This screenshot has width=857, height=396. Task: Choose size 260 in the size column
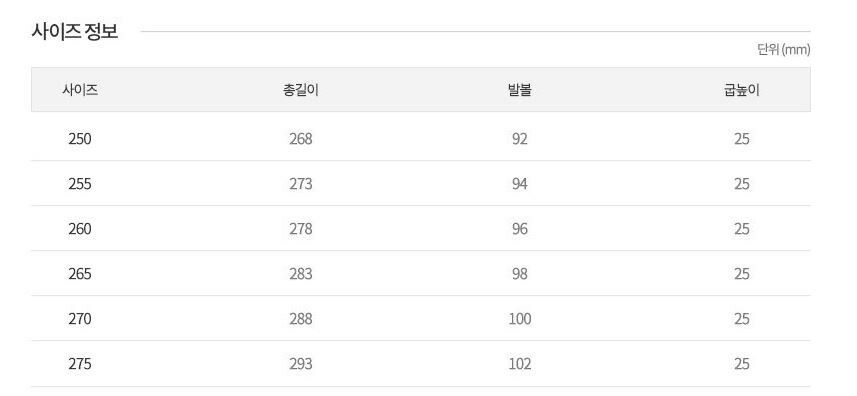80,229
